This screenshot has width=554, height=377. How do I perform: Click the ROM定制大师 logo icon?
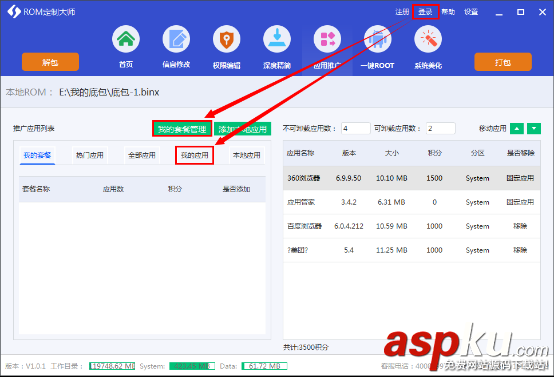(x=14, y=12)
